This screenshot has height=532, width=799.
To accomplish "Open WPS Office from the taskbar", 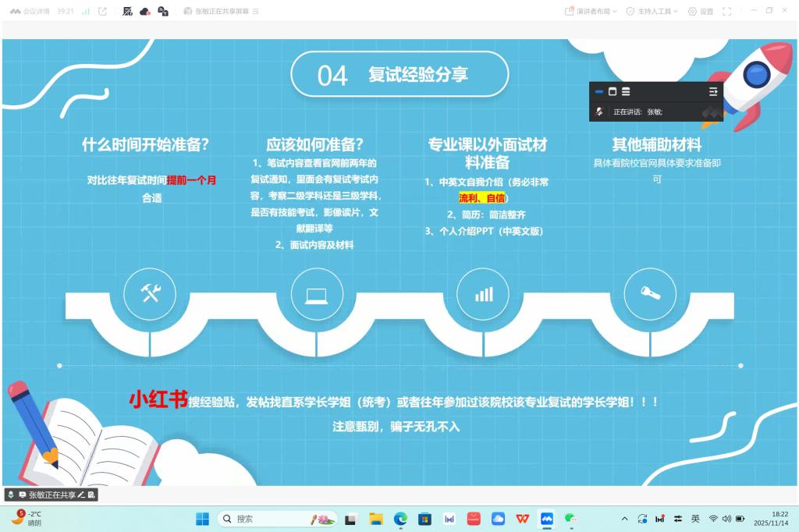I will 522,519.
